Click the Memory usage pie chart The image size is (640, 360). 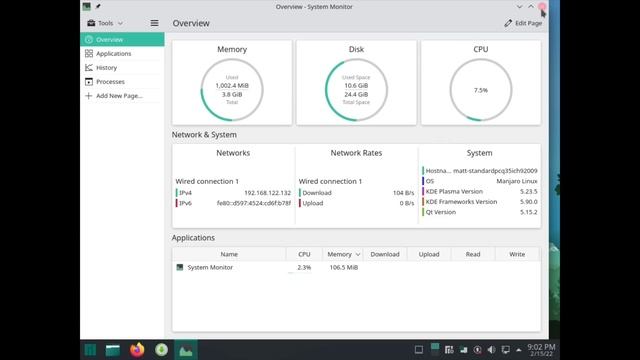[232, 90]
